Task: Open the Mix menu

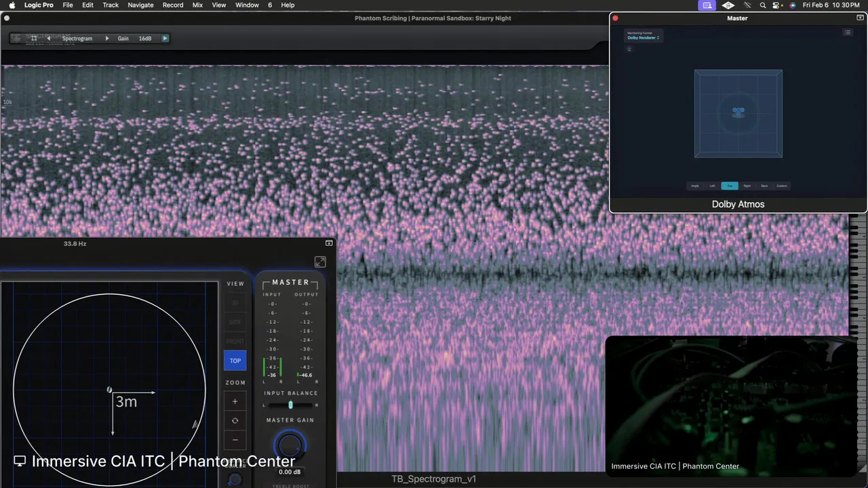Action: (197, 5)
